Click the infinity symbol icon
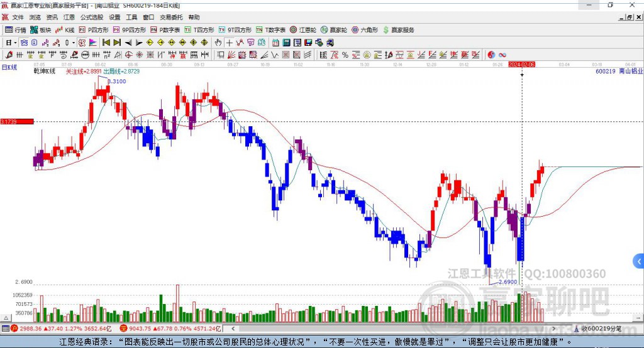 tap(502, 55)
